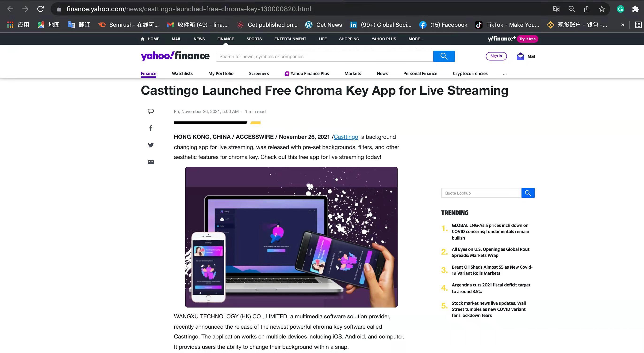Click the Quote Lookup search button
This screenshot has width=644, height=353.
pos(528,193)
